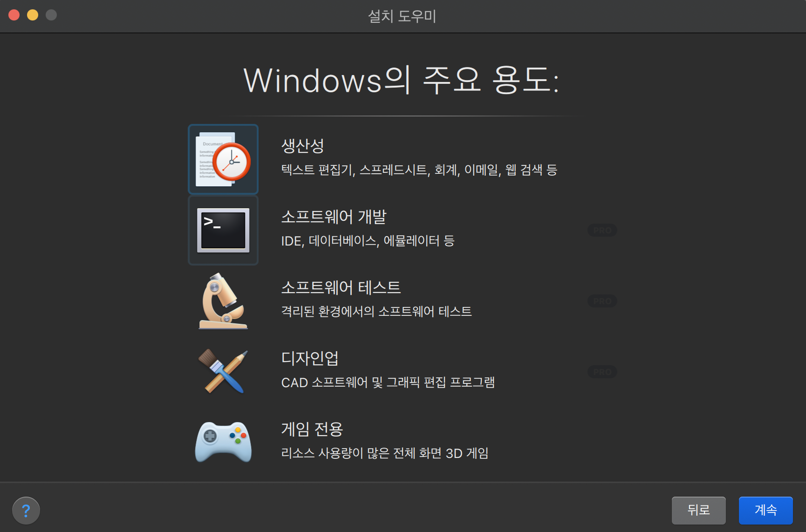Click the 소프트웨어 개발 title text

(x=334, y=217)
